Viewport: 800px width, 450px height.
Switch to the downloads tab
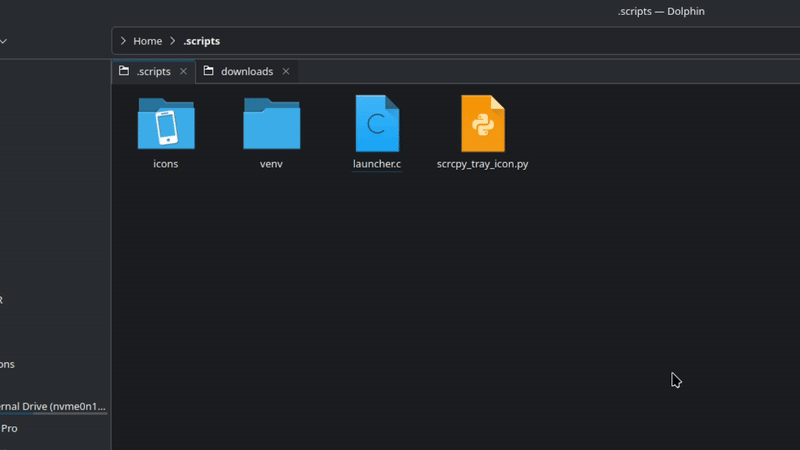point(247,71)
